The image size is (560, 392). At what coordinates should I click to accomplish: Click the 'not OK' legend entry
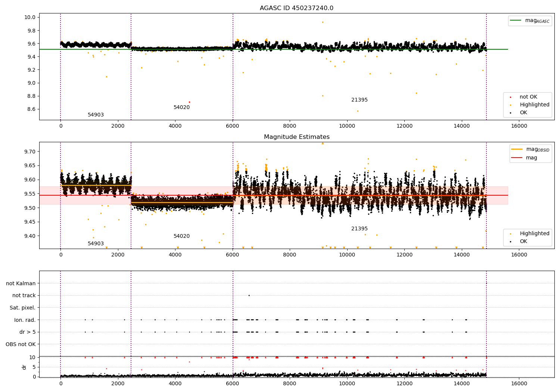pos(528,97)
